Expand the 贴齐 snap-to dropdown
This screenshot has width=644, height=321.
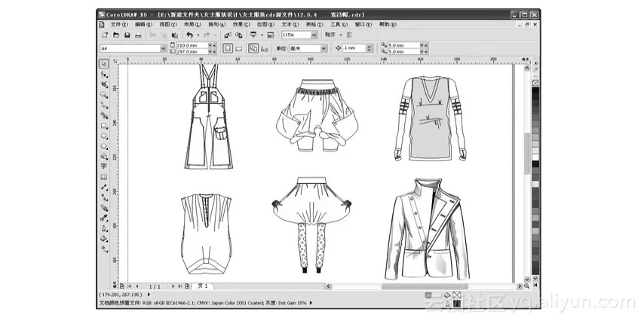[341, 35]
